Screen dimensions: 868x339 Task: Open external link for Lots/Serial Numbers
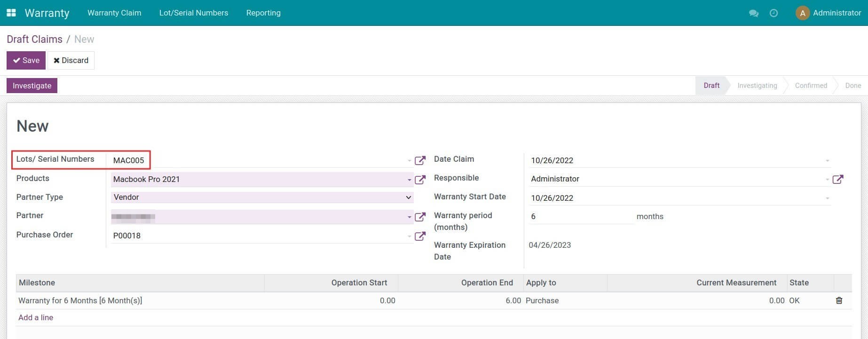(420, 161)
